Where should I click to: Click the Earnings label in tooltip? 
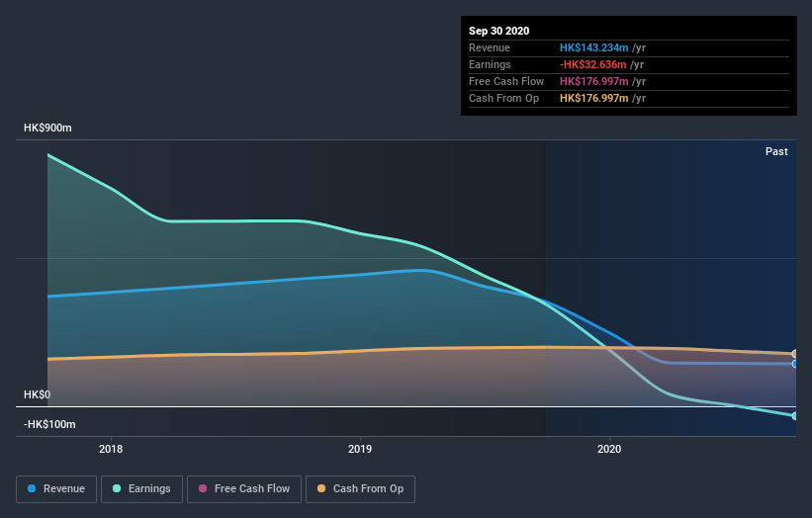click(x=490, y=64)
